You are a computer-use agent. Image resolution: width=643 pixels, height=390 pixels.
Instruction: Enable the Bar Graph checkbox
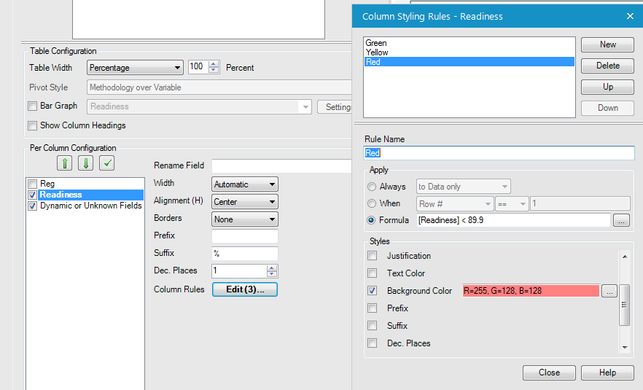click(x=32, y=106)
